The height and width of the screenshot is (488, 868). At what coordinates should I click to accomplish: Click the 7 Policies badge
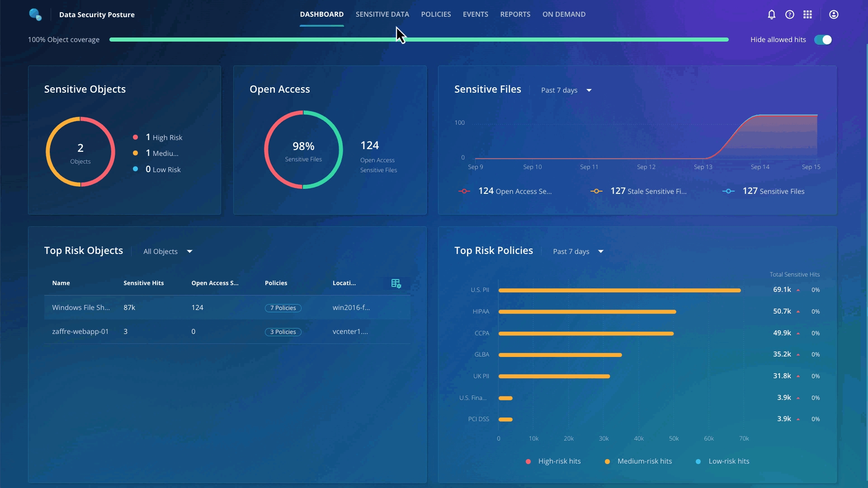click(283, 308)
